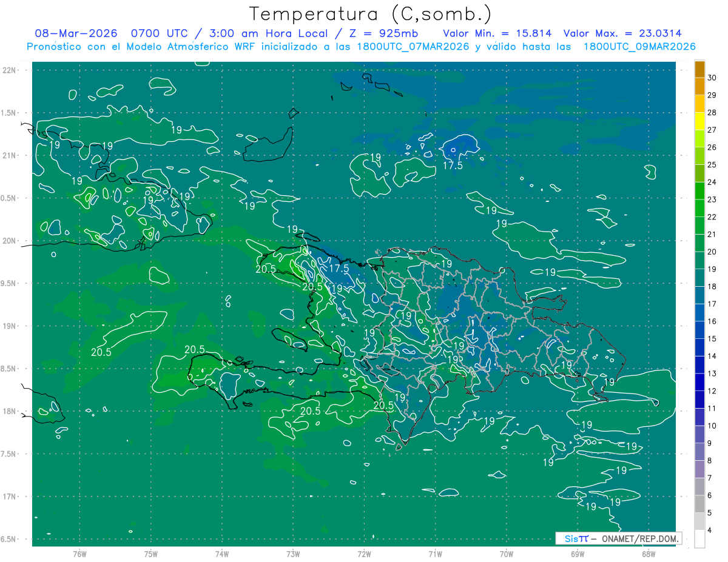The image size is (728, 562).
Task: Click the "Valor Min. = 15.814" readout
Action: point(497,33)
